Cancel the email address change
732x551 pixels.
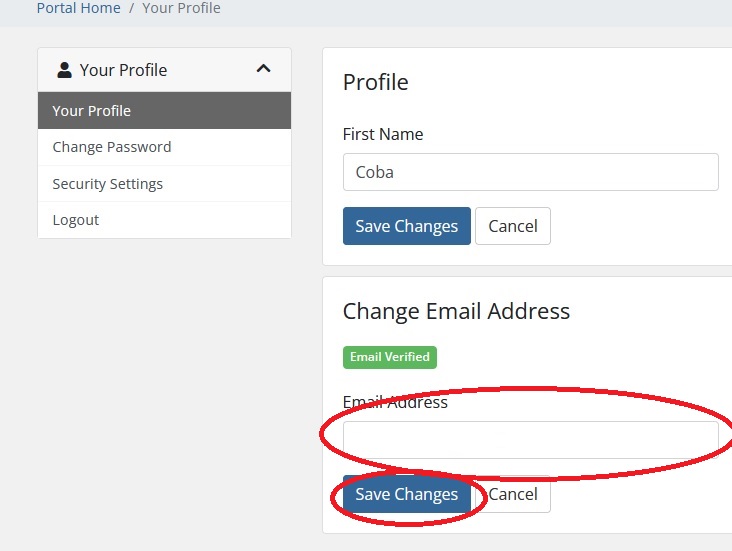pos(514,494)
